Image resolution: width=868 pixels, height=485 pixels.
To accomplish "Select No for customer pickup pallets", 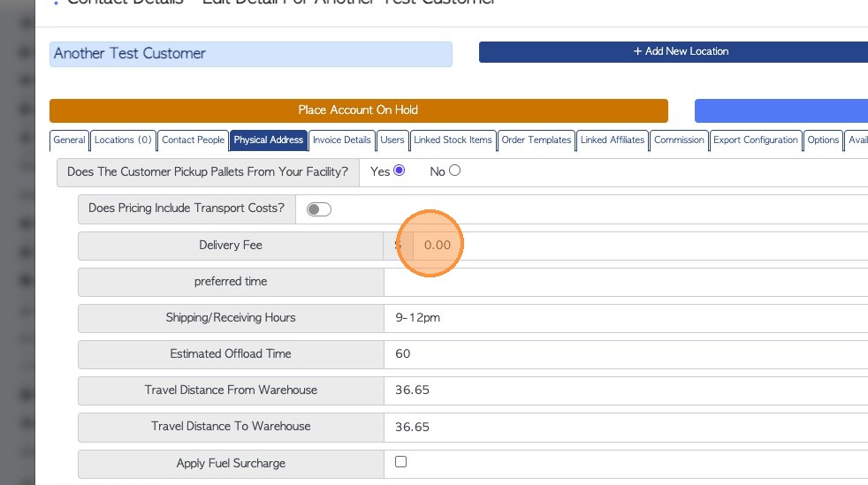I will (454, 171).
